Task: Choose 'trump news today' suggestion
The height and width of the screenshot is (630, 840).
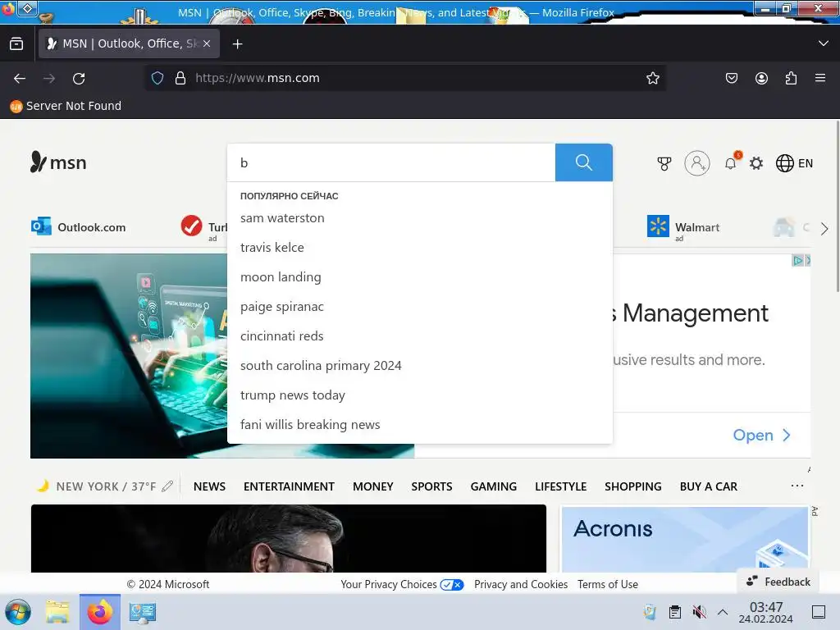Action: tap(419, 395)
